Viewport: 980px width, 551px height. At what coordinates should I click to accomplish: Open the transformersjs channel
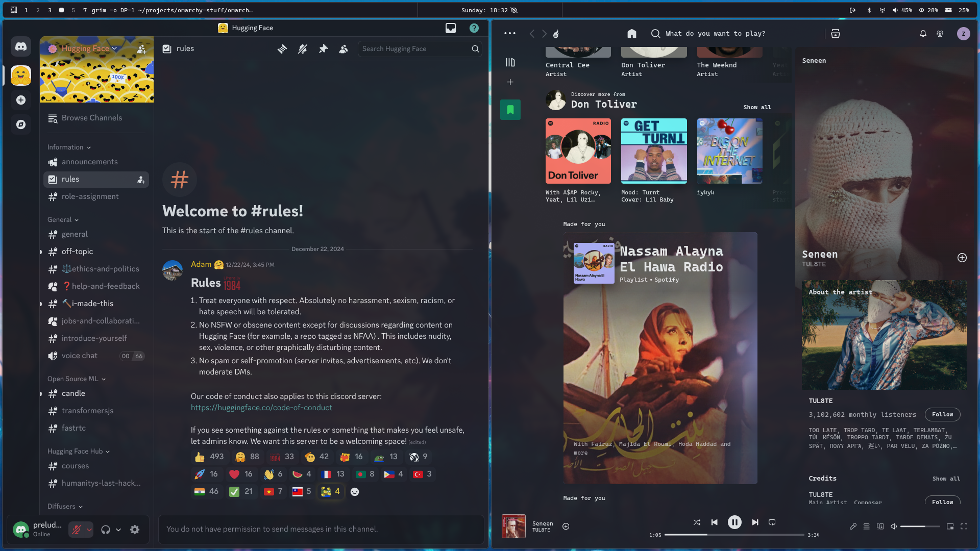96,411
